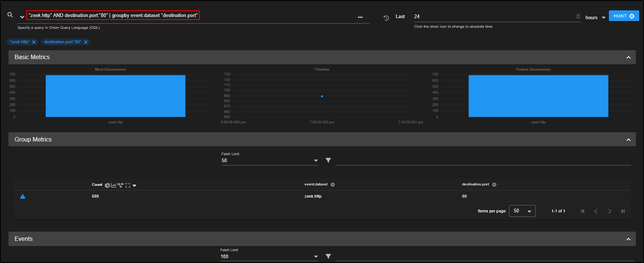Show pie chart for Count grouping
This screenshot has width=644, height=263.
pos(107,185)
